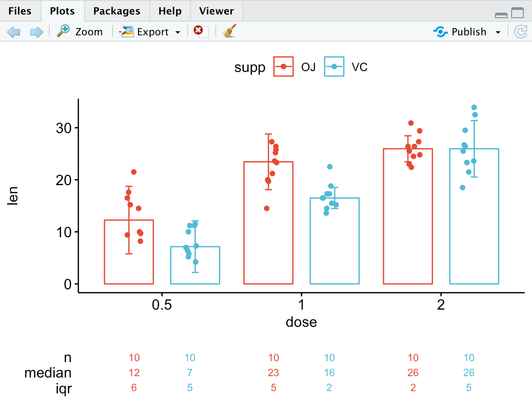
Task: Select the Help tab
Action: point(170,11)
